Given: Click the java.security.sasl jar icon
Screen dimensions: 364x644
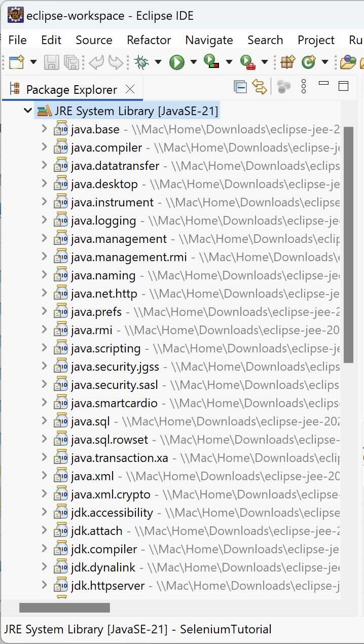Looking at the screenshot, I should pos(61,385).
